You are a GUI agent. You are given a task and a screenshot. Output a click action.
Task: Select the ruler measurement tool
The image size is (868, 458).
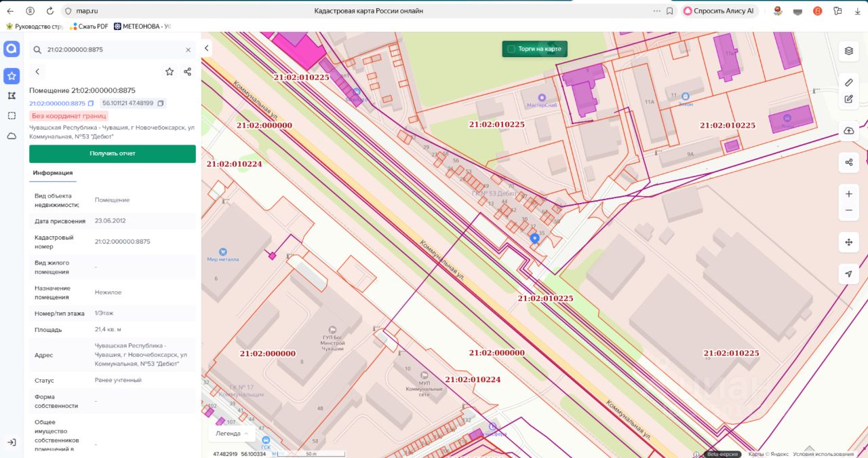click(x=848, y=83)
